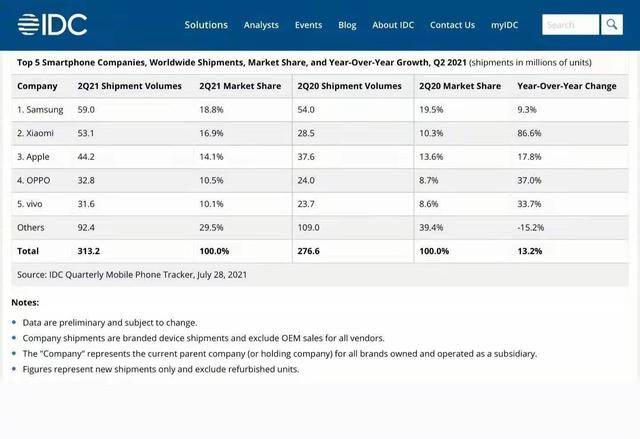The image size is (640, 439).
Task: Click OPPO's 10.5% market share
Action: point(211,180)
